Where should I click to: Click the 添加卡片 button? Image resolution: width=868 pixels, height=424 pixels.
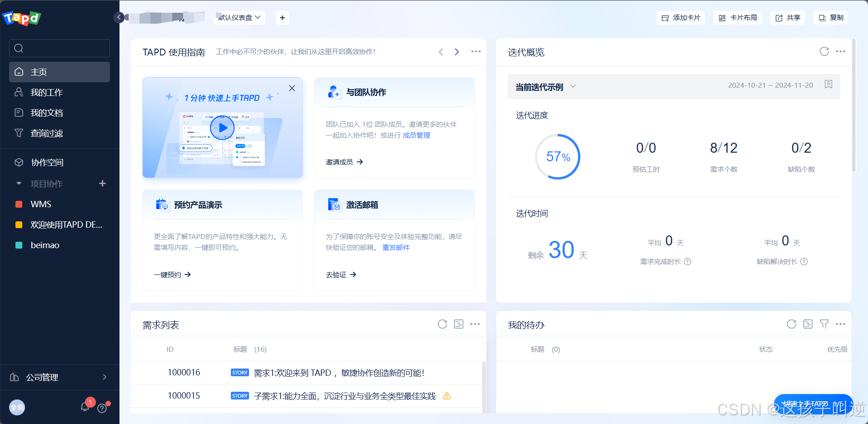[x=681, y=18]
